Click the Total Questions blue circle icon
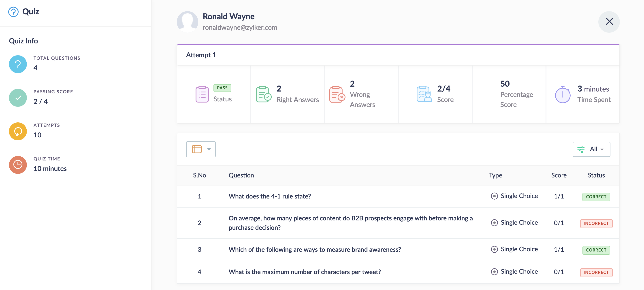This screenshot has width=644, height=290. tap(18, 64)
